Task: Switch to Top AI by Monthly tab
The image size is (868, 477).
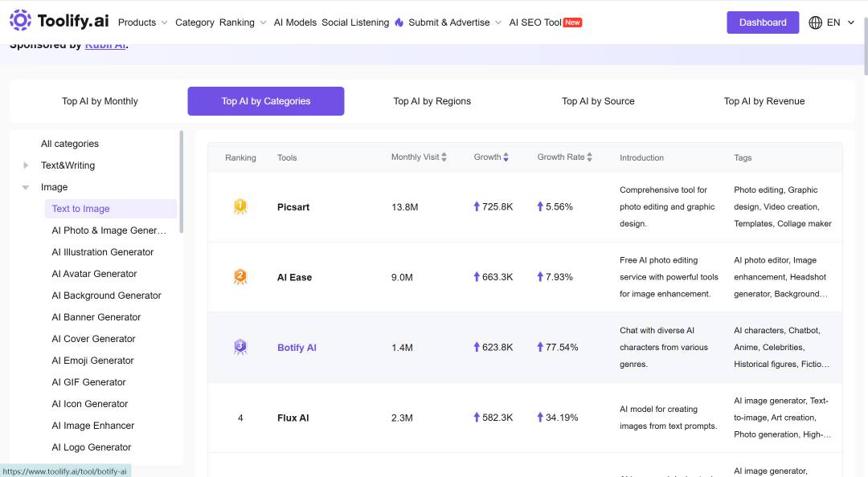Action: click(x=100, y=101)
